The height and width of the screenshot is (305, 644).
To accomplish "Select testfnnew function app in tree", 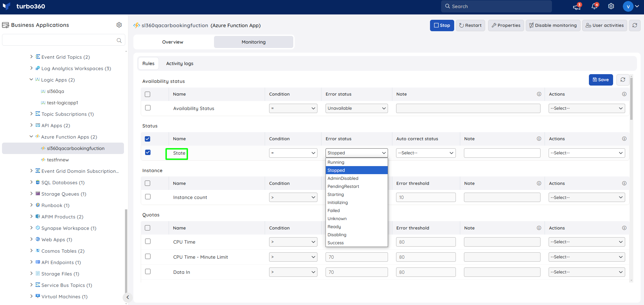I will 58,160.
